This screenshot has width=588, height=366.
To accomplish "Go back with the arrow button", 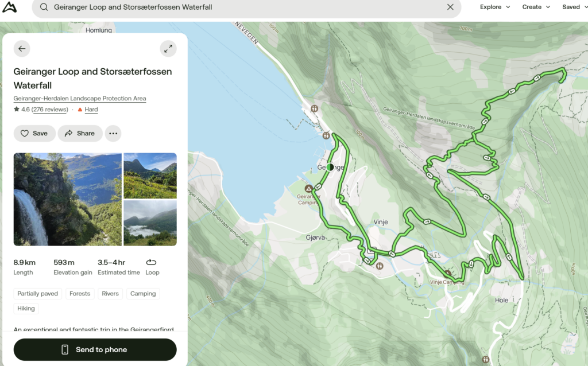I will point(22,49).
